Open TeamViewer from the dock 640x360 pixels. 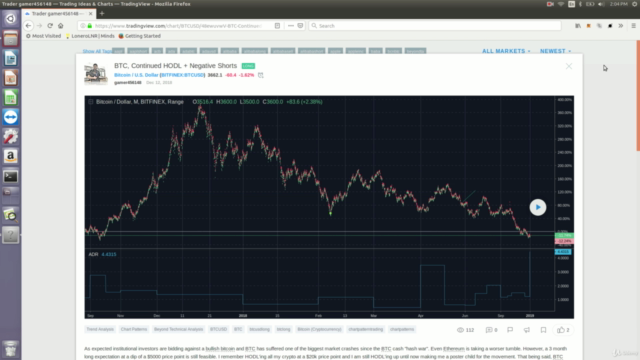pos(11,117)
